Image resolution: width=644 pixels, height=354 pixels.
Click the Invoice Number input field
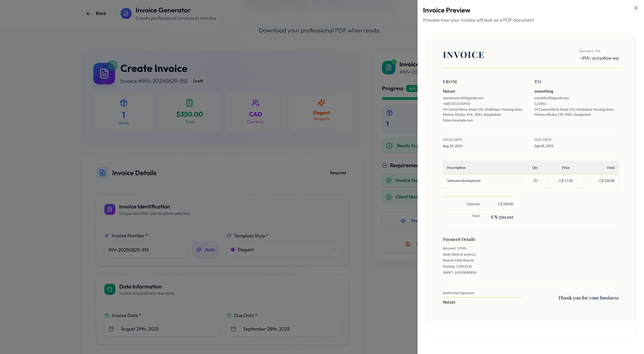(x=146, y=250)
